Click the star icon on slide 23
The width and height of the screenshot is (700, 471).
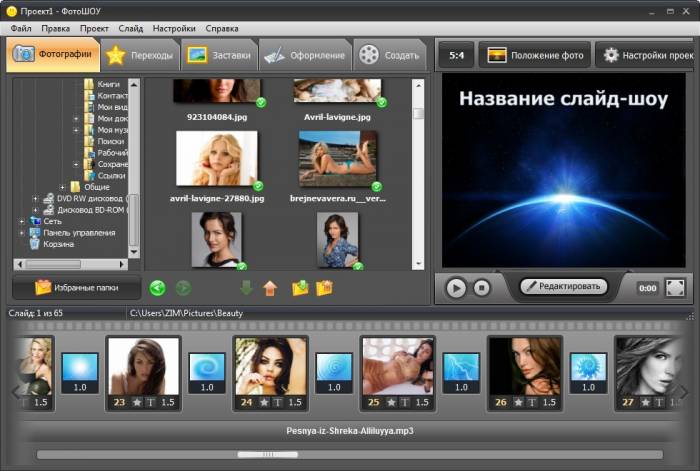(137, 402)
